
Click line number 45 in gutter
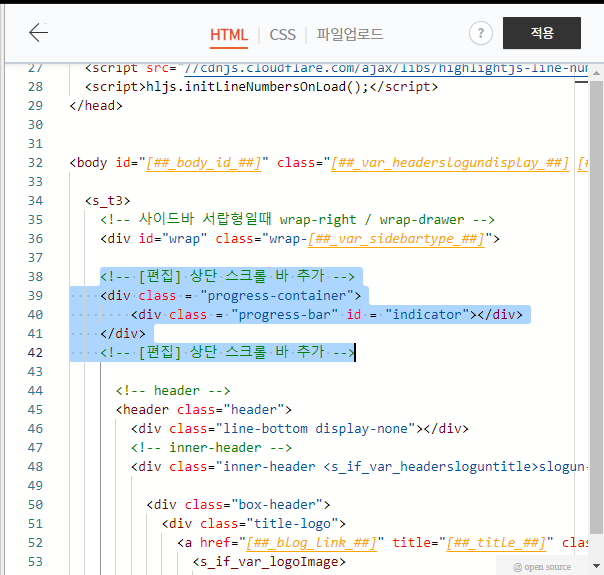35,410
